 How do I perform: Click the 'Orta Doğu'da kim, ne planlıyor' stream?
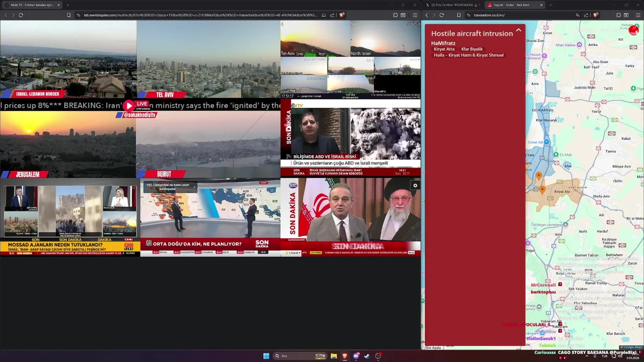click(210, 218)
